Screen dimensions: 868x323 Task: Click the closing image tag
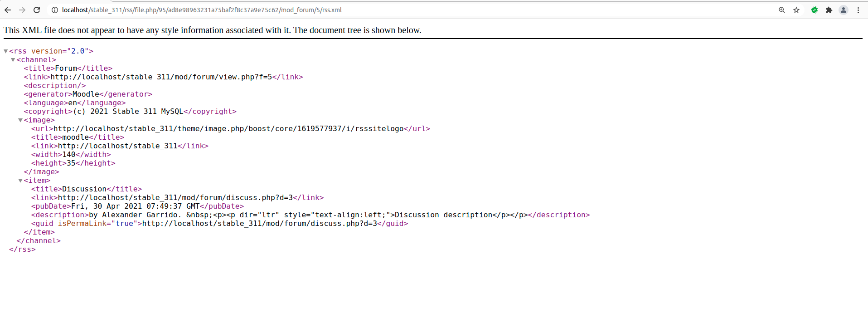pyautogui.click(x=41, y=172)
